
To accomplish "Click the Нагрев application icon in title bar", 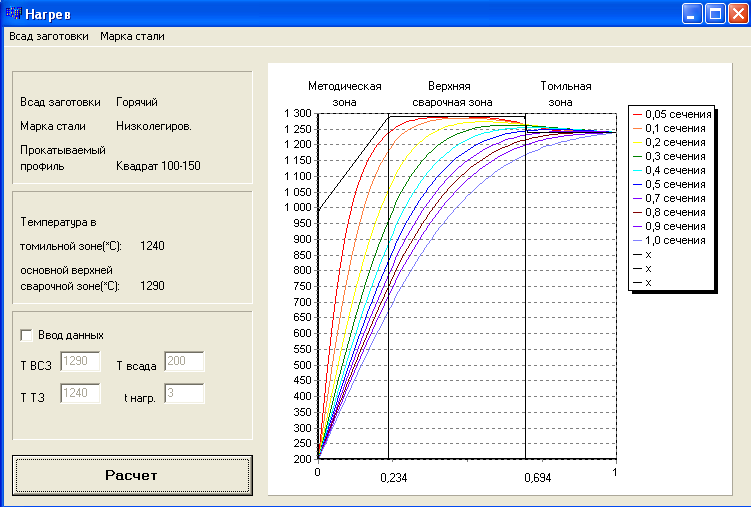I will (x=13, y=13).
